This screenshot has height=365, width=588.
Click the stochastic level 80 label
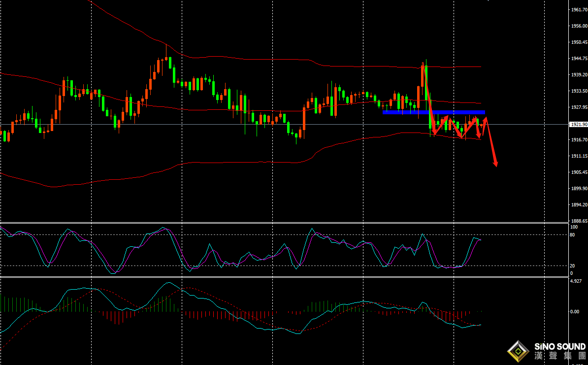pos(572,235)
